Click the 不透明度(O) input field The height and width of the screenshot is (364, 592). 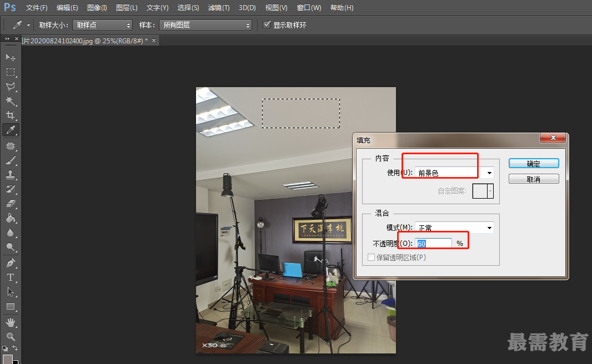pos(433,243)
